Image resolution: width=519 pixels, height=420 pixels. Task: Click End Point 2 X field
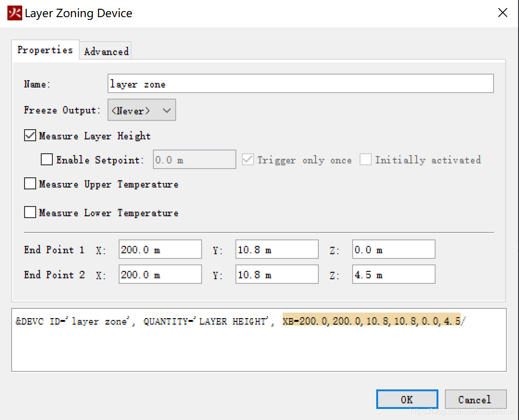pos(160,274)
